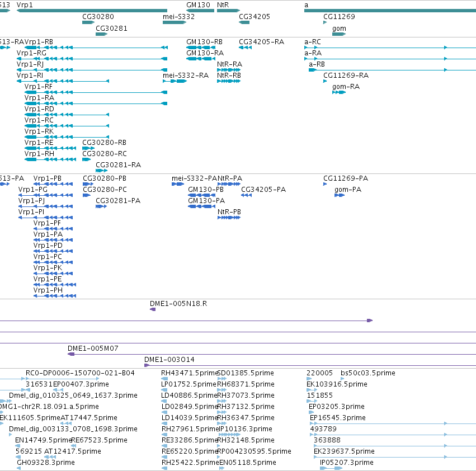Image resolution: width=476 pixels, height=471 pixels.
Task: Open the RP004230595.5prime EST
Action: tap(219, 457)
